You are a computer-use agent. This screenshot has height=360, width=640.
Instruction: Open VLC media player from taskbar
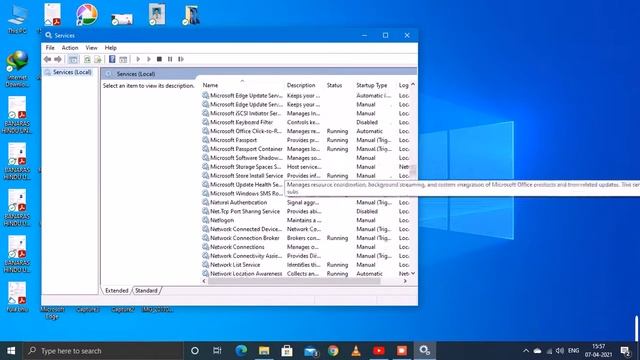356,351
